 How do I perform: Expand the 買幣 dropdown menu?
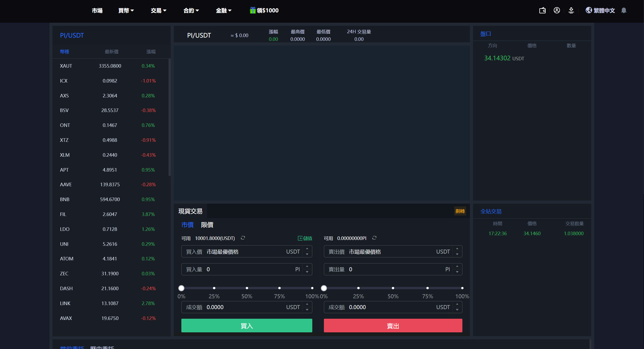click(x=126, y=10)
